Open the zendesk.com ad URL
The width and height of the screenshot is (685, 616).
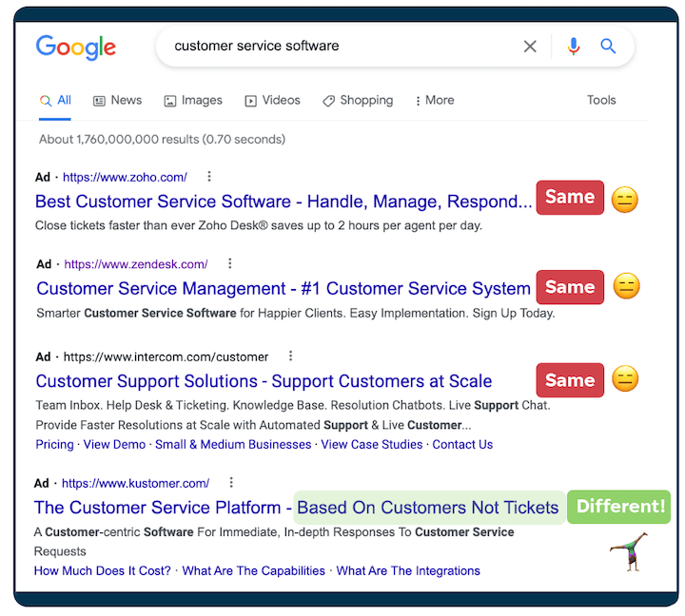coord(136,264)
